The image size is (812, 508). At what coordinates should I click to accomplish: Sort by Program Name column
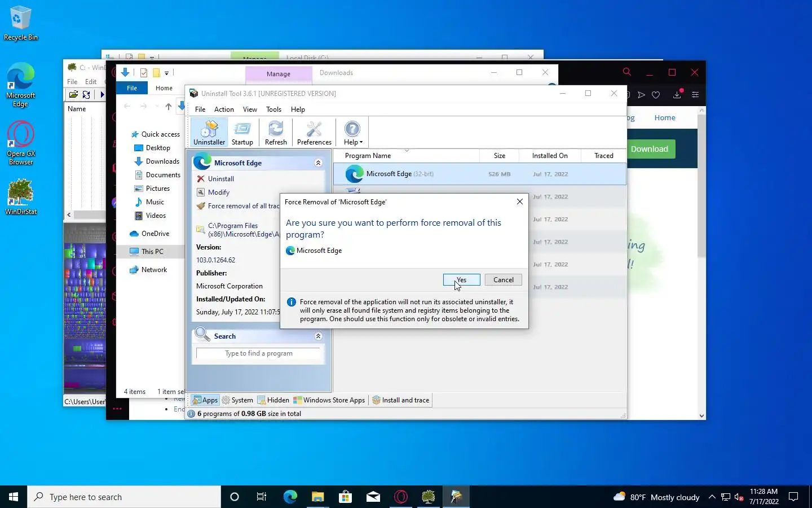click(406, 156)
